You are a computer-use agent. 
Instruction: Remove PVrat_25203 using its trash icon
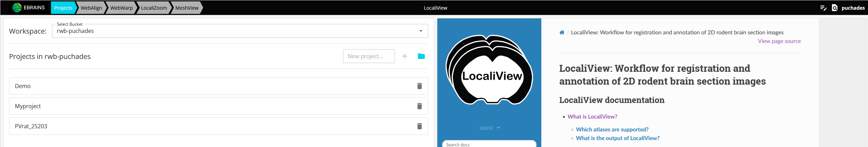(x=419, y=126)
